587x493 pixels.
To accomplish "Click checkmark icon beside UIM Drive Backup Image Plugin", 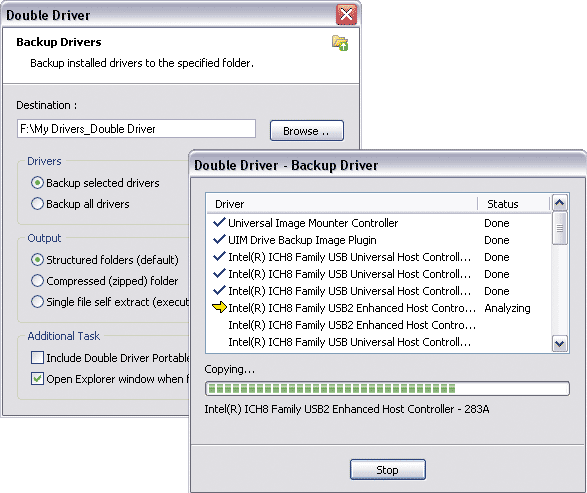I will 219,239.
